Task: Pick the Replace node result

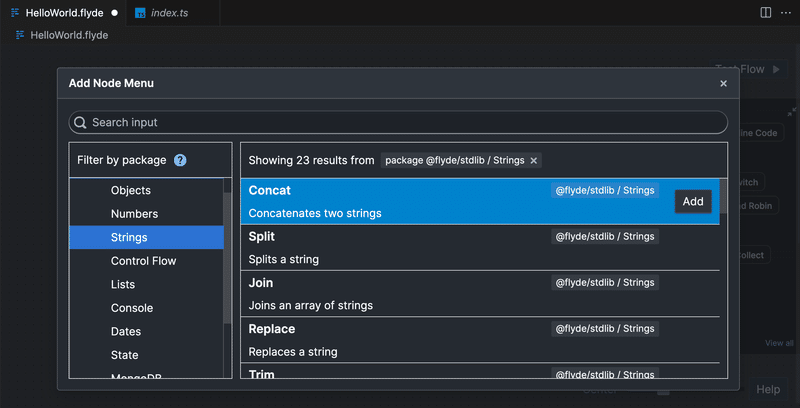Action: pyautogui.click(x=400, y=340)
